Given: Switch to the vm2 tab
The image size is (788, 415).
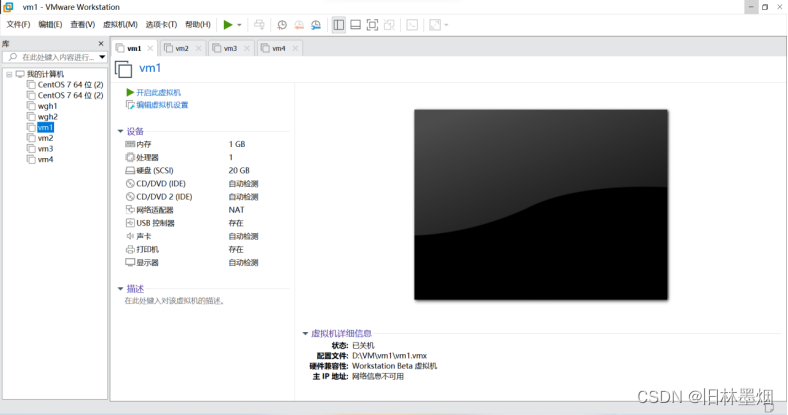Looking at the screenshot, I should 182,48.
